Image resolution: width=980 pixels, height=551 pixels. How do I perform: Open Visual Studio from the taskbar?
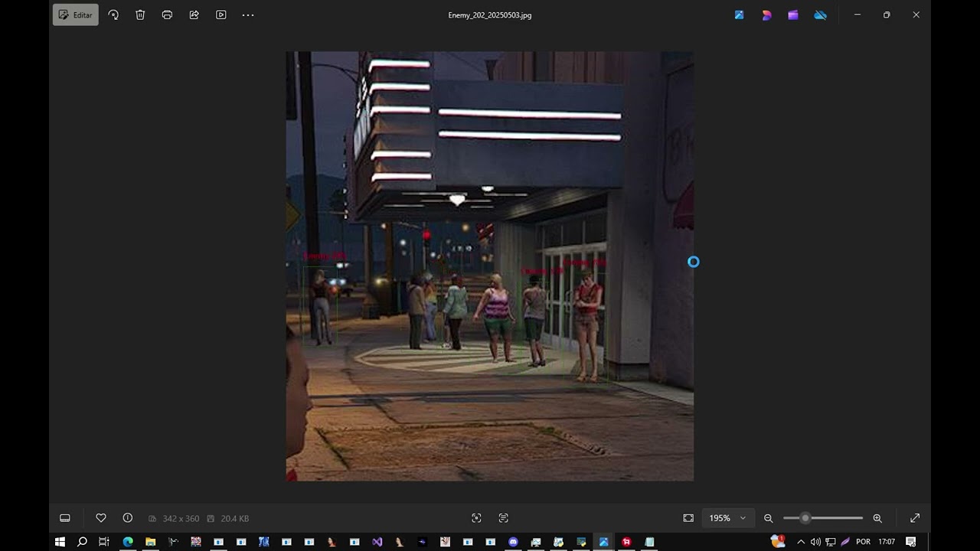tap(377, 542)
